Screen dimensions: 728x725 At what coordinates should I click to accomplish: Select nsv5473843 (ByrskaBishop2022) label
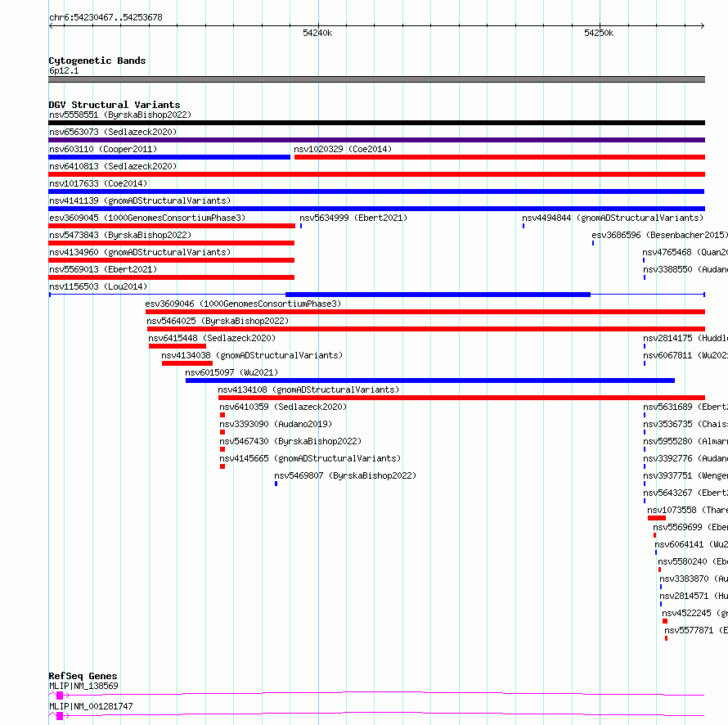pos(120,235)
